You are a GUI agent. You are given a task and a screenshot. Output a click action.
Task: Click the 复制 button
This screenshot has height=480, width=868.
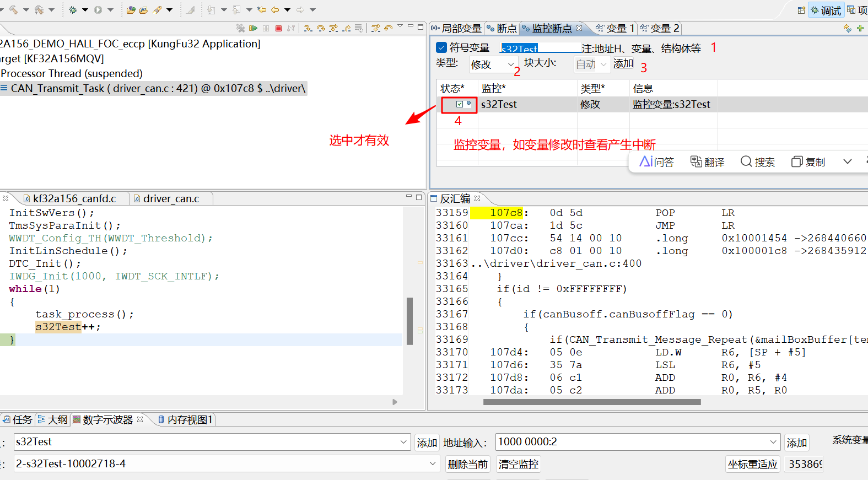808,161
